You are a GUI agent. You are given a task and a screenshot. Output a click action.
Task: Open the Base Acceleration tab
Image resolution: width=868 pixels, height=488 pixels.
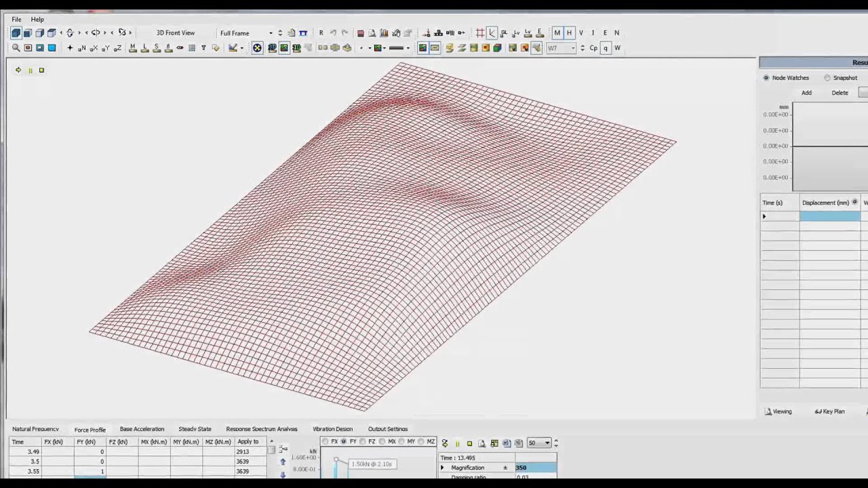pyautogui.click(x=142, y=429)
